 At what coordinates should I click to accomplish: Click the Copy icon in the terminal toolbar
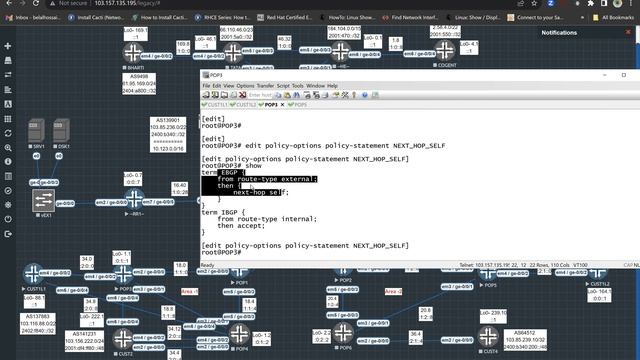278,95
